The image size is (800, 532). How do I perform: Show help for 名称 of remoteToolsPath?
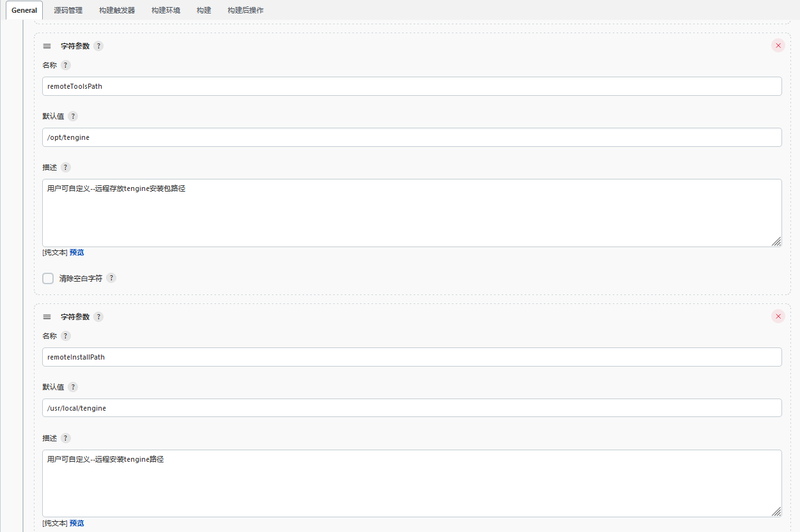[x=66, y=65]
